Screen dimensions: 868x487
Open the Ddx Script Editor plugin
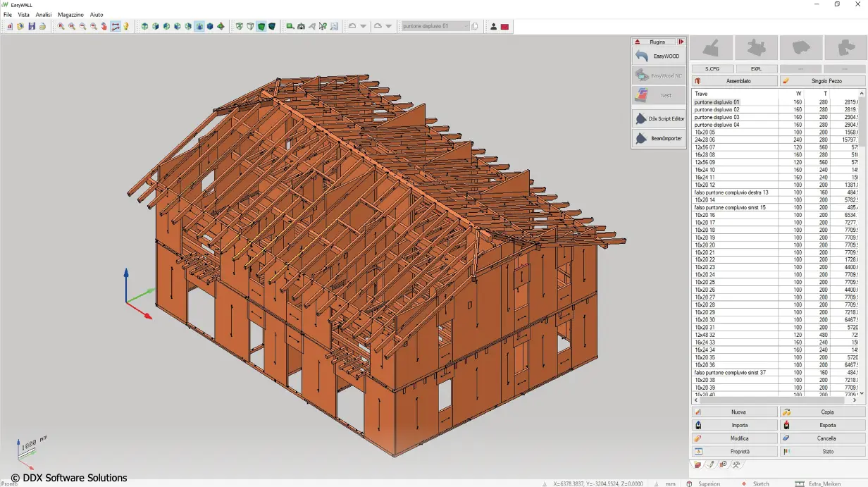pos(659,118)
